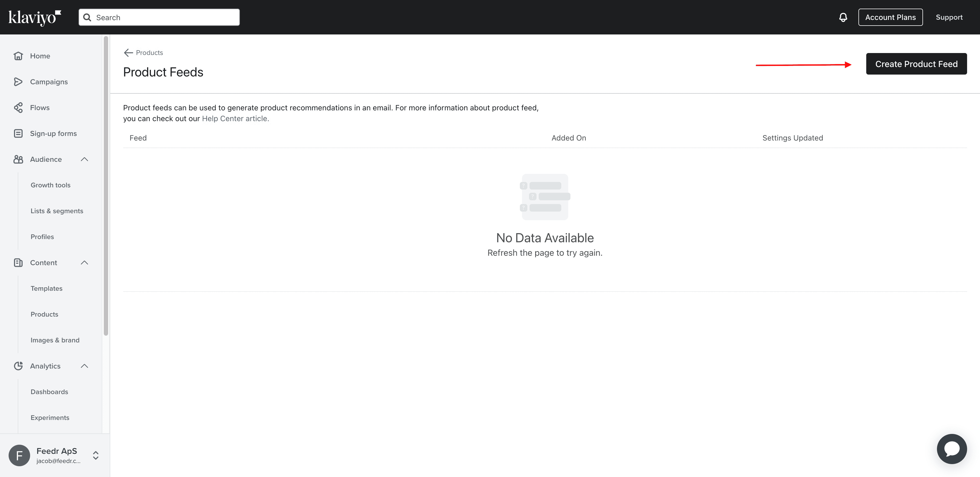Click the back arrow to Products
980x477 pixels.
128,52
